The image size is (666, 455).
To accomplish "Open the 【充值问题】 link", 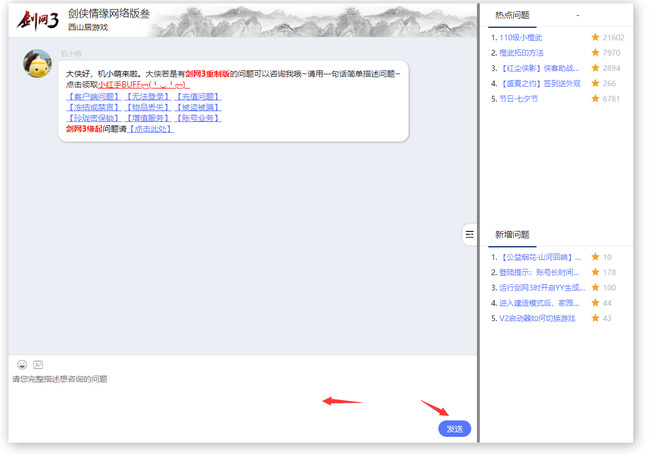I will click(198, 97).
